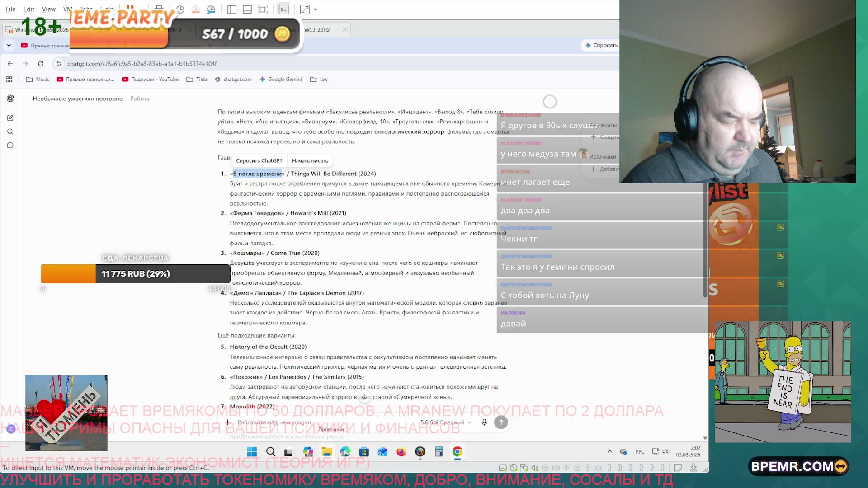Expand the stretch display dropdown arrow
This screenshot has width=868, height=488.
click(x=316, y=9)
